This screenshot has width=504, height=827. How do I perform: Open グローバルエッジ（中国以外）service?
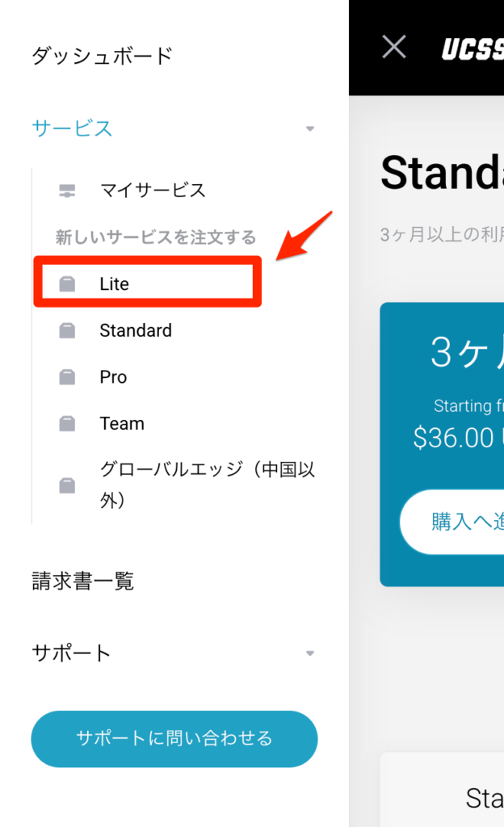[208, 485]
